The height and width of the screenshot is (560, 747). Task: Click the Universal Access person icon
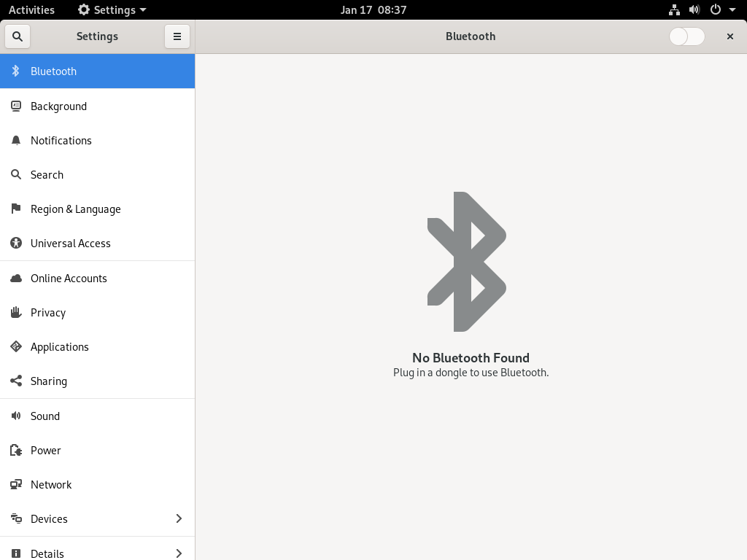point(16,244)
